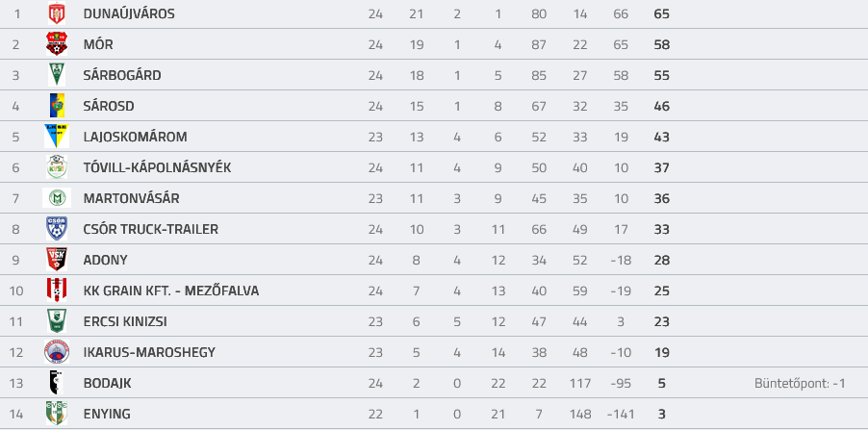The height and width of the screenshot is (430, 868).
Task: Click the Lajoskomárom yellow-blue triangle crest
Action: coord(57,137)
